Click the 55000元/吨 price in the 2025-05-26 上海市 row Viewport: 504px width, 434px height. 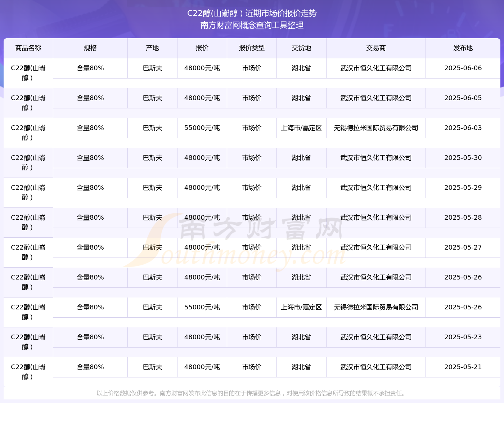[x=202, y=307]
